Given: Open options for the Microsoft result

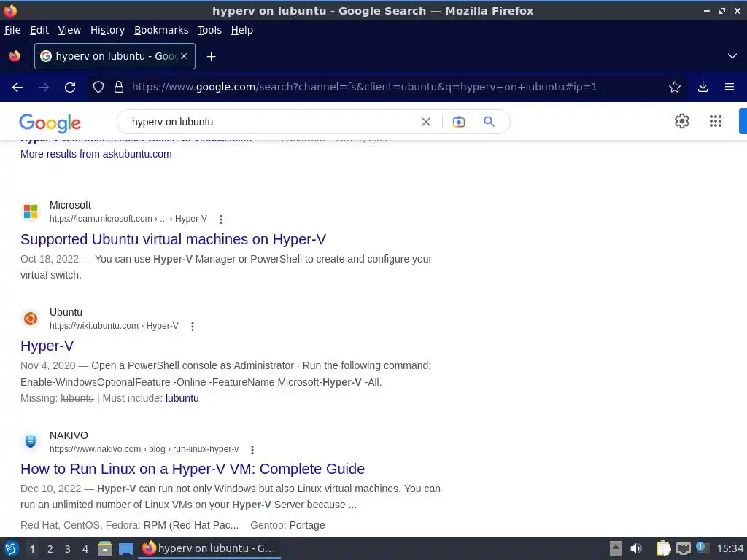Looking at the screenshot, I should click(220, 219).
